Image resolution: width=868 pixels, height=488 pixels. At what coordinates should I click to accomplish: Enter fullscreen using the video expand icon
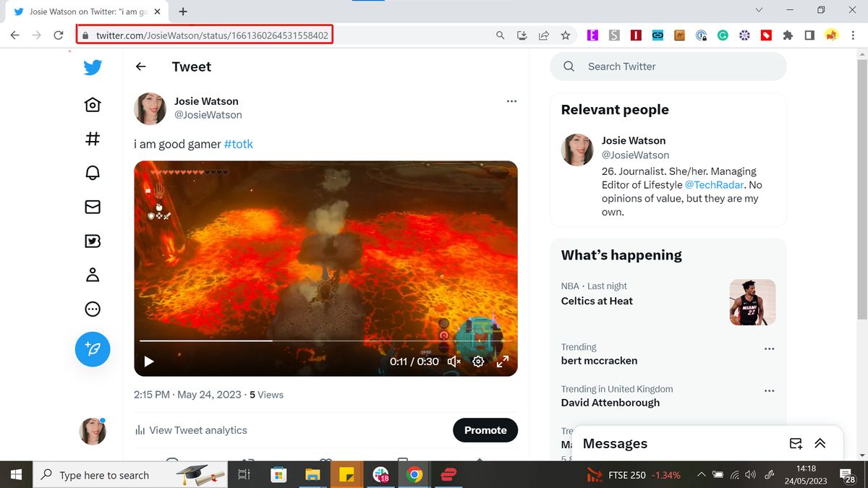point(503,361)
